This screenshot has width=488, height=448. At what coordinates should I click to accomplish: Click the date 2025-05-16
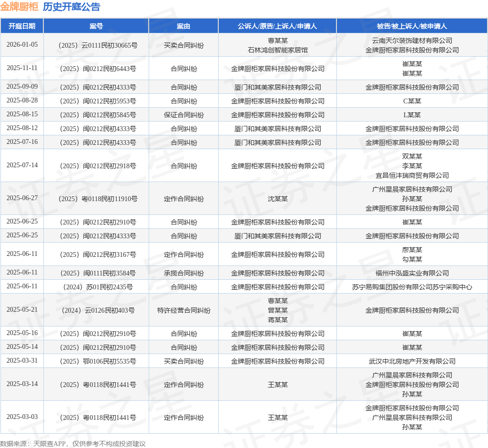click(22, 333)
